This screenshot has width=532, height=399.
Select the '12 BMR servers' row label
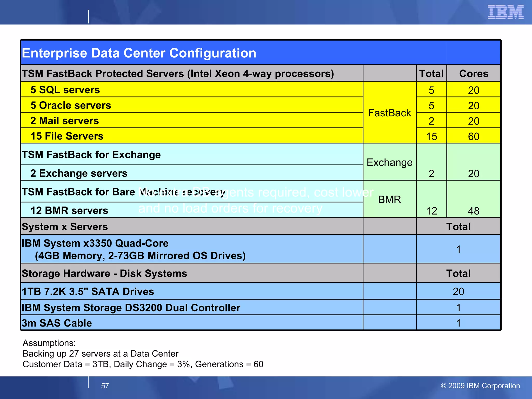(x=69, y=211)
